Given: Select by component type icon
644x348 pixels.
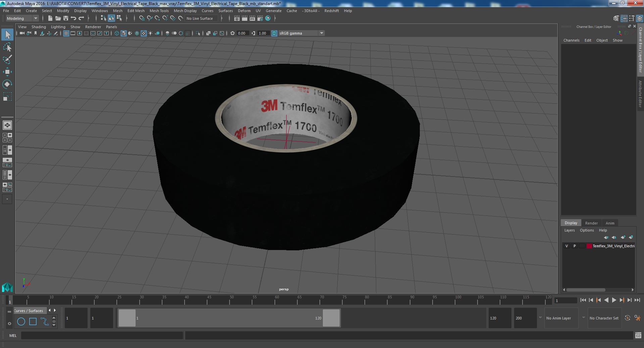Looking at the screenshot, I should (x=119, y=18).
